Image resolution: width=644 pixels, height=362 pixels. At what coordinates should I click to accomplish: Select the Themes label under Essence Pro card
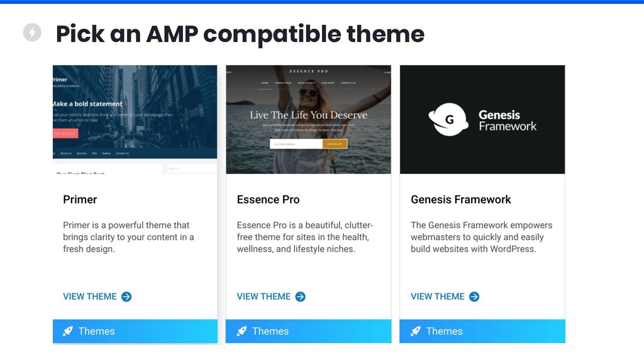pos(270,331)
